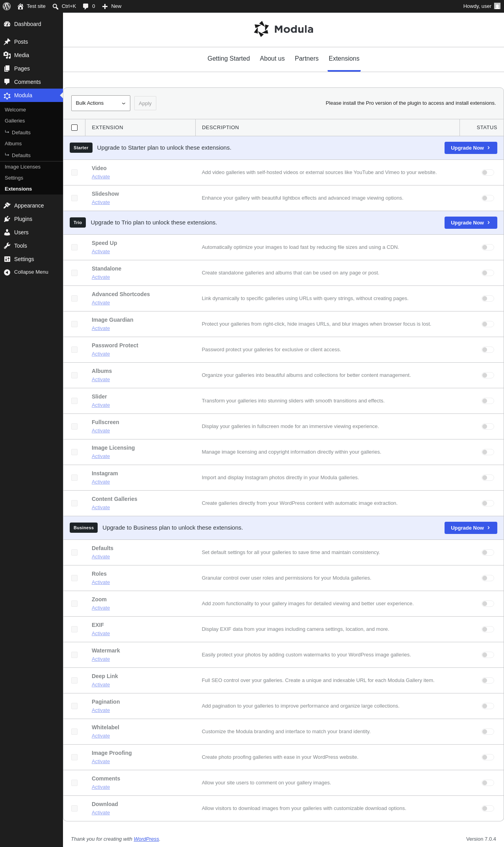Tick the checkbox for Speed Up extension
Screen dimensions: 504x847
click(x=74, y=247)
